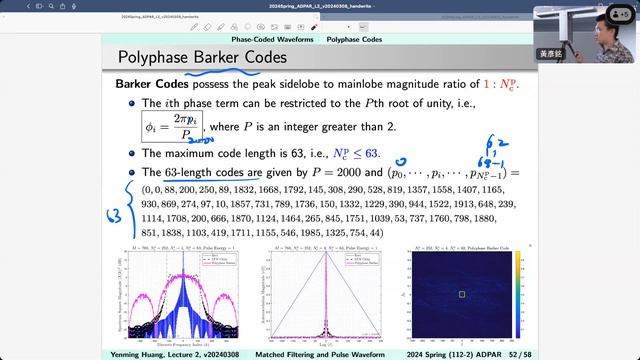Click the boxed phi_i phase formula
Image resolution: width=640 pixels, height=360 pixels.
tap(172, 127)
